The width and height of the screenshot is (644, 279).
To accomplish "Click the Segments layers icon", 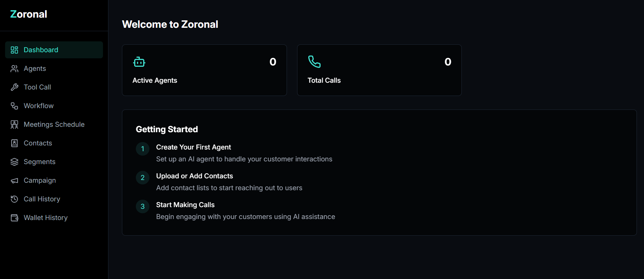I will 14,162.
